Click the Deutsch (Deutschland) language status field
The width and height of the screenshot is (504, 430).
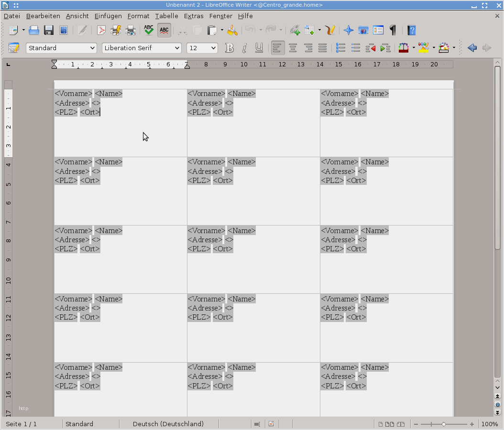point(168,424)
